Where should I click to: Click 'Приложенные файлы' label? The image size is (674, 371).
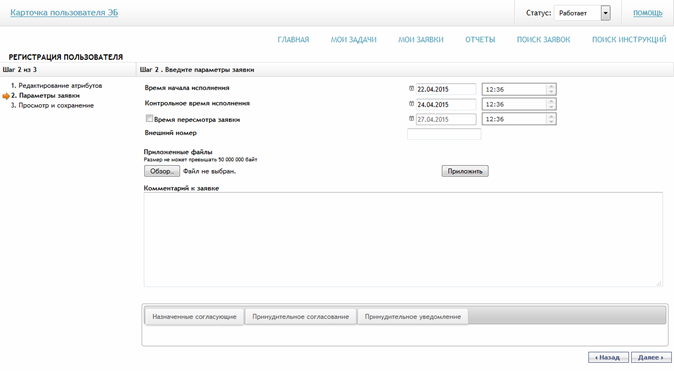pos(178,152)
